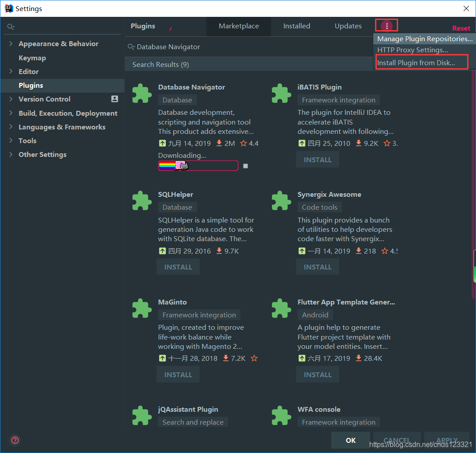The width and height of the screenshot is (476, 453).
Task: Install the iBATIS Plugin
Action: click(x=317, y=160)
